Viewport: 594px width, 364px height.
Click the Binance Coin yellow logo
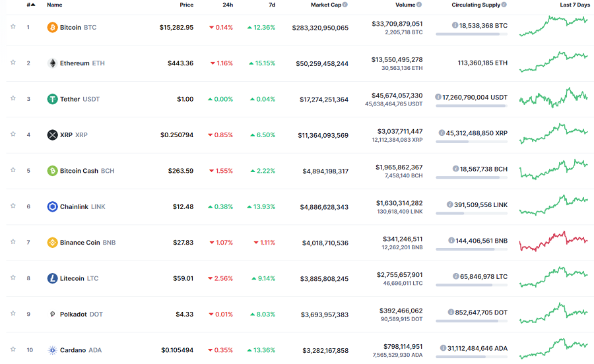click(x=52, y=243)
